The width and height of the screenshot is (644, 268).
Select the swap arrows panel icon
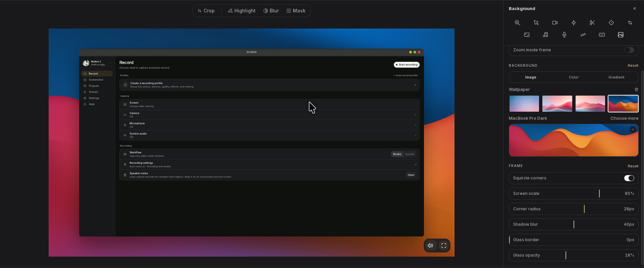click(x=583, y=35)
